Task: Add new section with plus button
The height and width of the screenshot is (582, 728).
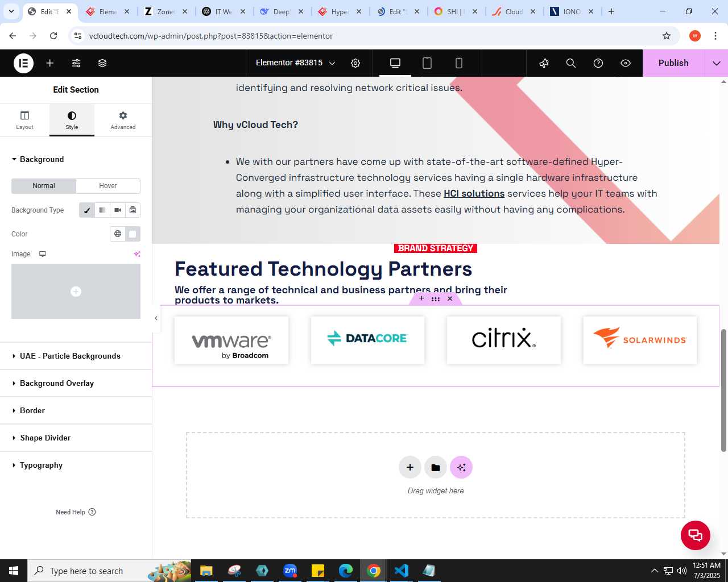Action: click(x=410, y=467)
